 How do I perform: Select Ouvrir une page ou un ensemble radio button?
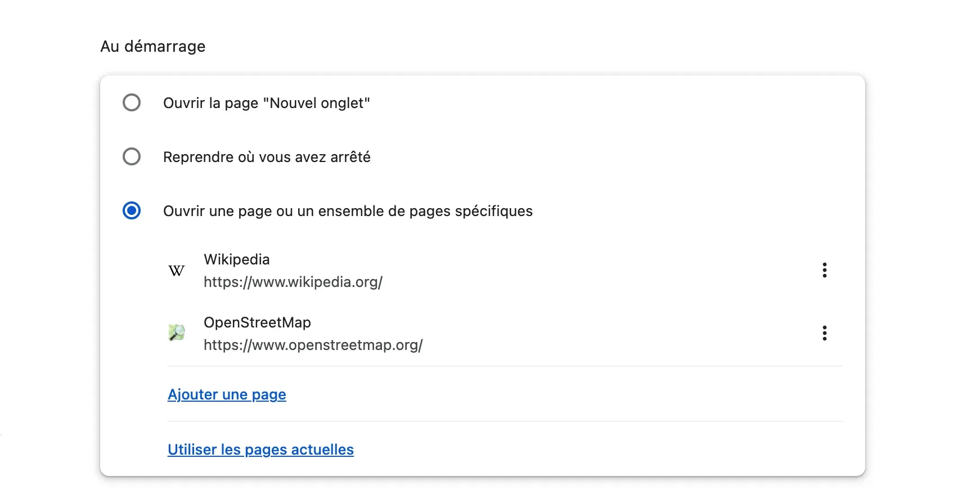point(132,210)
